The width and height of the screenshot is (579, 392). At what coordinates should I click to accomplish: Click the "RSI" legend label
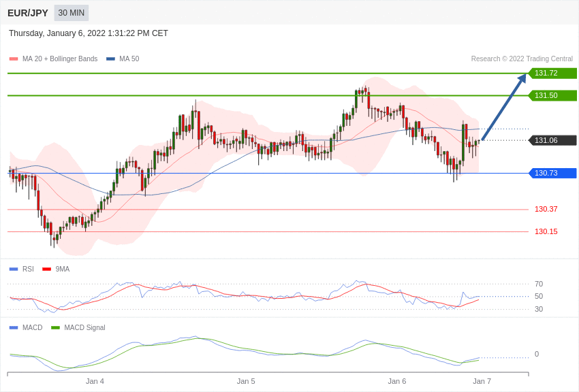tap(28, 269)
